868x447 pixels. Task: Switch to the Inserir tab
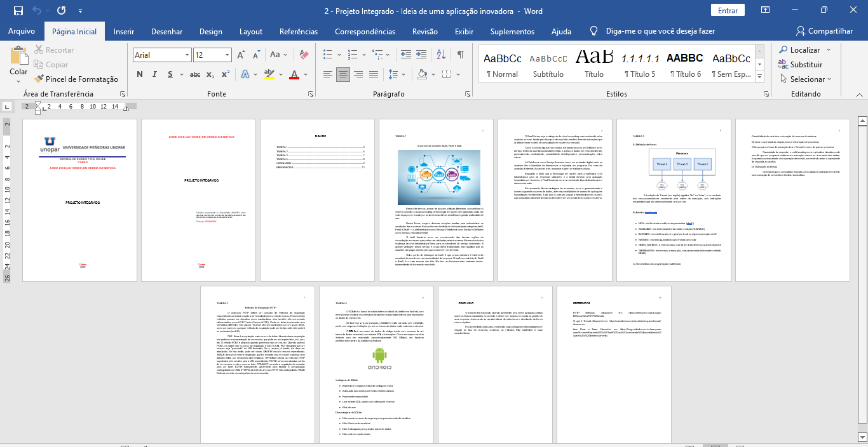tap(124, 31)
